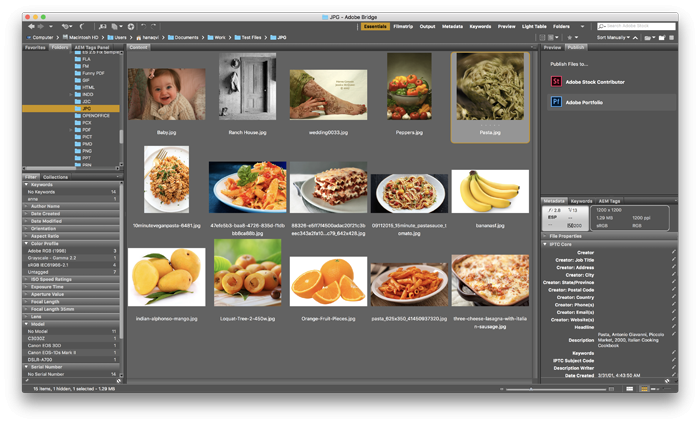The width and height of the screenshot is (700, 424).
Task: Open the filter by rating star dropdown
Action: click(572, 37)
